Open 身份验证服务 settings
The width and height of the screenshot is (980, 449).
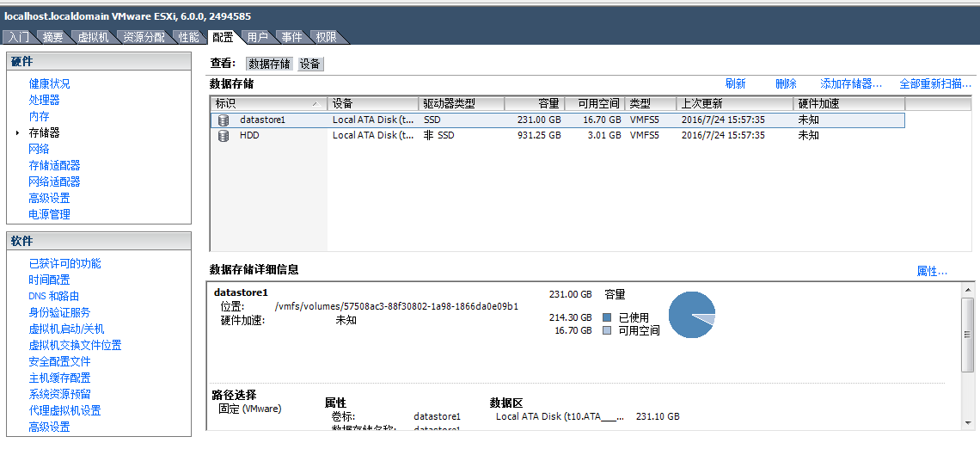[x=59, y=312]
